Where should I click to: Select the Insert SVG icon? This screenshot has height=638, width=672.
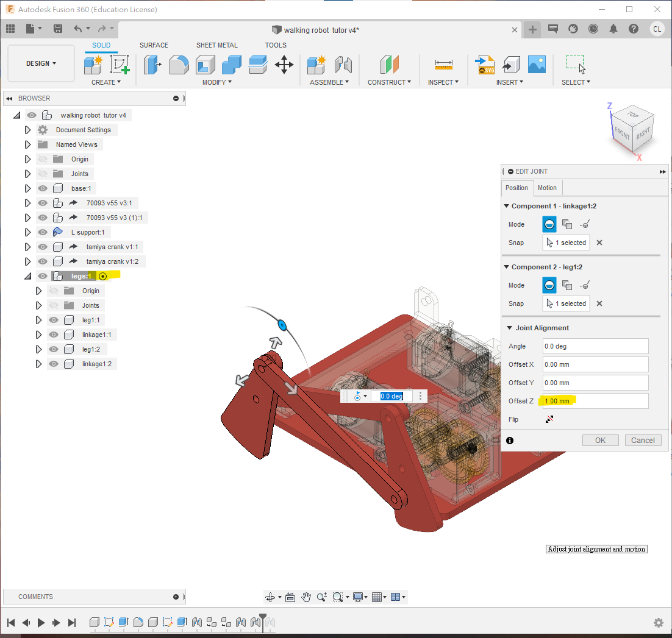pos(485,64)
